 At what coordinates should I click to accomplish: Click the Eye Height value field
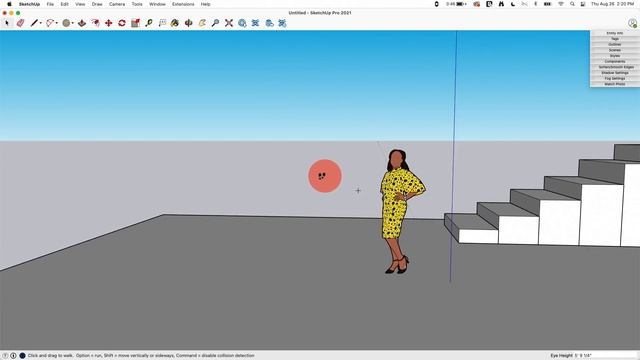(605, 356)
